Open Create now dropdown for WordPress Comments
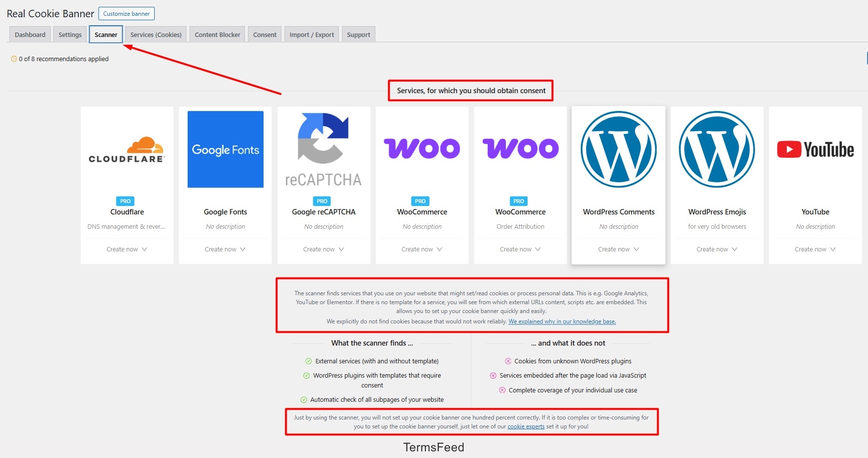868x458 pixels. tap(619, 249)
